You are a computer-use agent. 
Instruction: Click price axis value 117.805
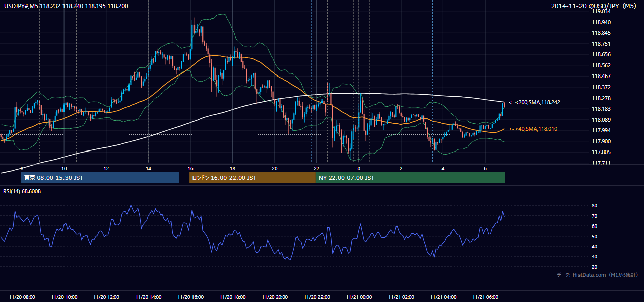(601, 152)
